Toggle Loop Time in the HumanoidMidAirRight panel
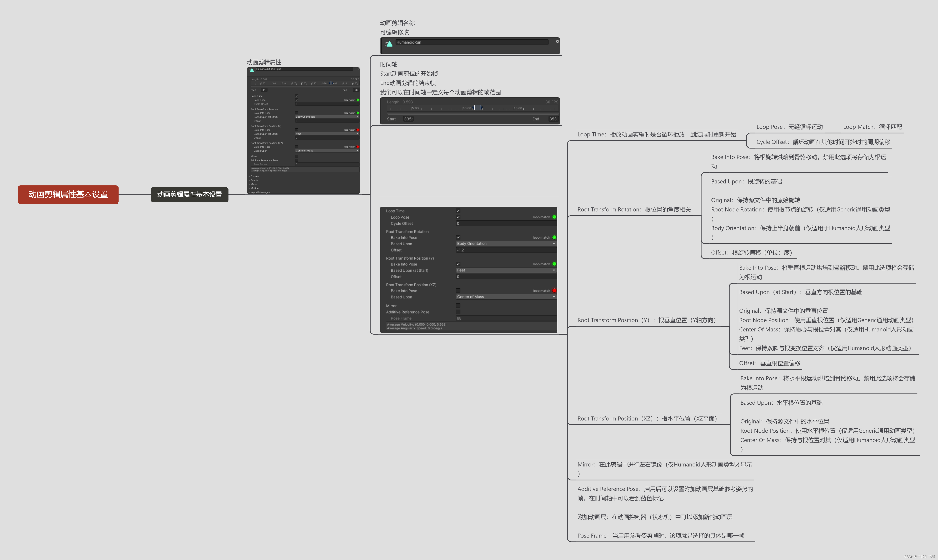938x560 pixels. pos(297,96)
